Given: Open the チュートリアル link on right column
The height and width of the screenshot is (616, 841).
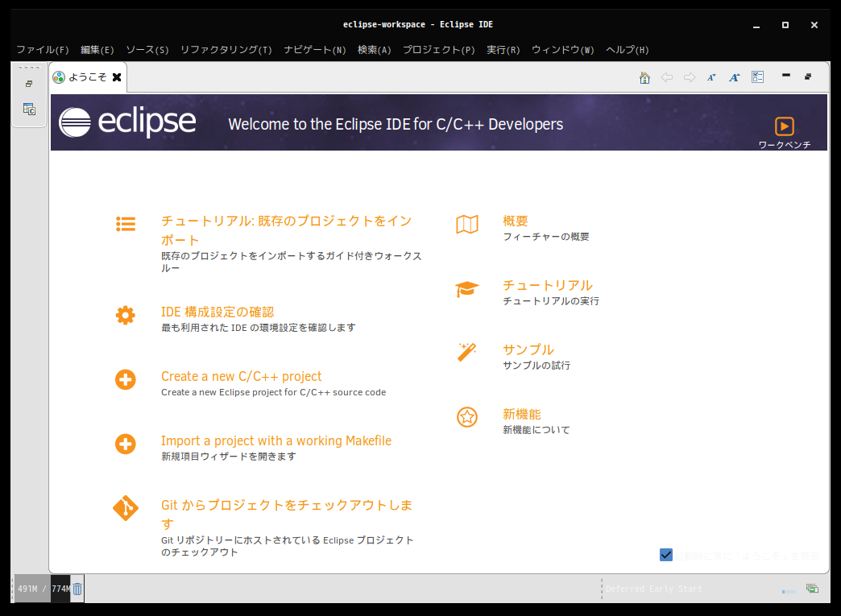Looking at the screenshot, I should [x=548, y=285].
